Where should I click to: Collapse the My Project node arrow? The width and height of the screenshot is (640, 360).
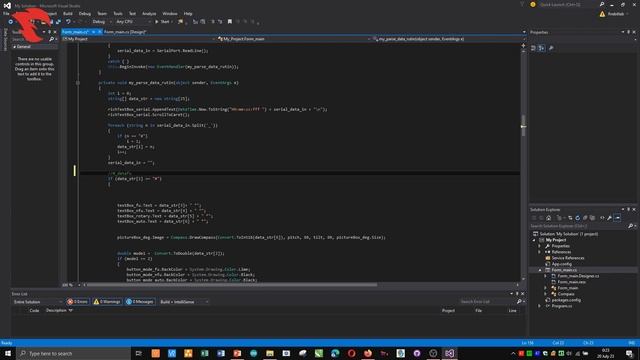point(534,240)
